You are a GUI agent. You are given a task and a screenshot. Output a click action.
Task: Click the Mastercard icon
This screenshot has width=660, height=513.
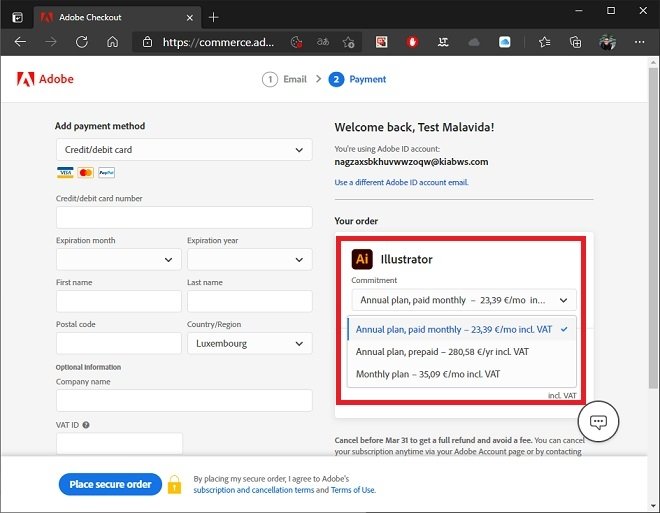86,173
